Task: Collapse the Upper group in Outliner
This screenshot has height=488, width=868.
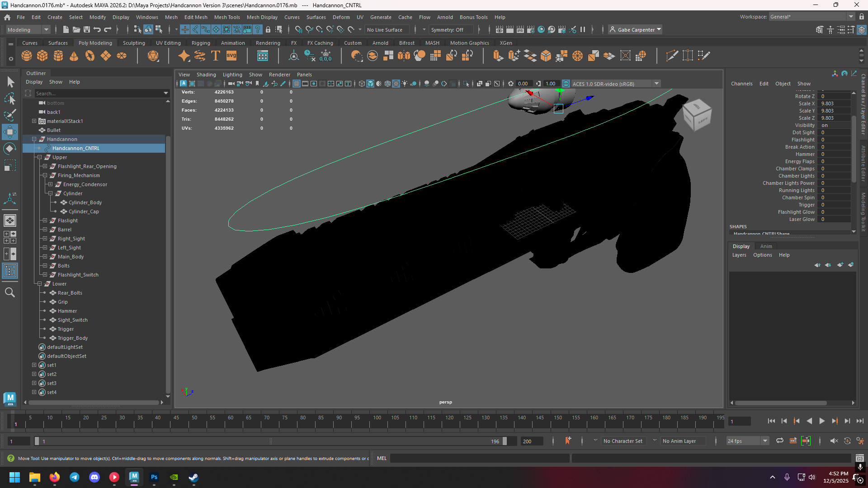Action: pyautogui.click(x=39, y=157)
